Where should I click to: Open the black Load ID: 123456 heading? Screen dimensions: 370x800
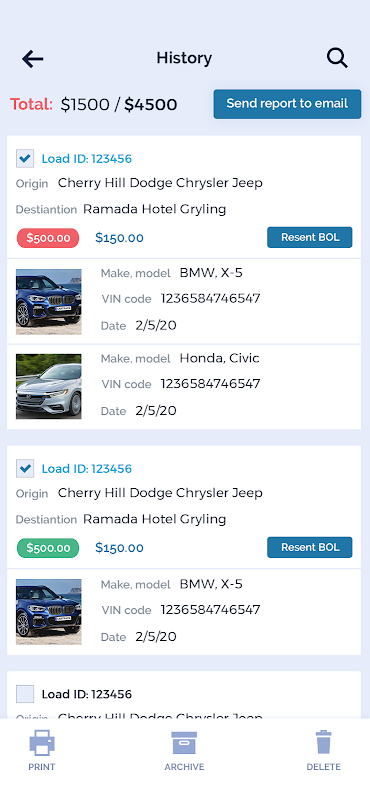[x=87, y=694]
